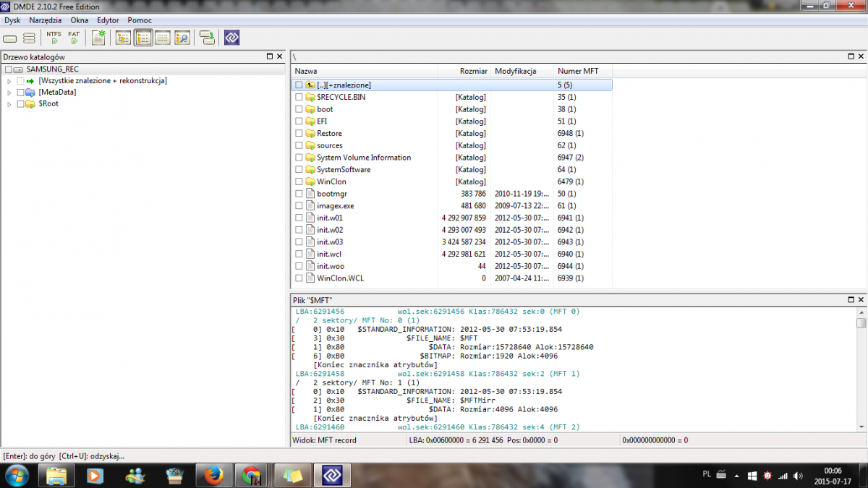Tick the SAMSUNG_REC checkbox
The height and width of the screenshot is (488, 868).
[8, 69]
